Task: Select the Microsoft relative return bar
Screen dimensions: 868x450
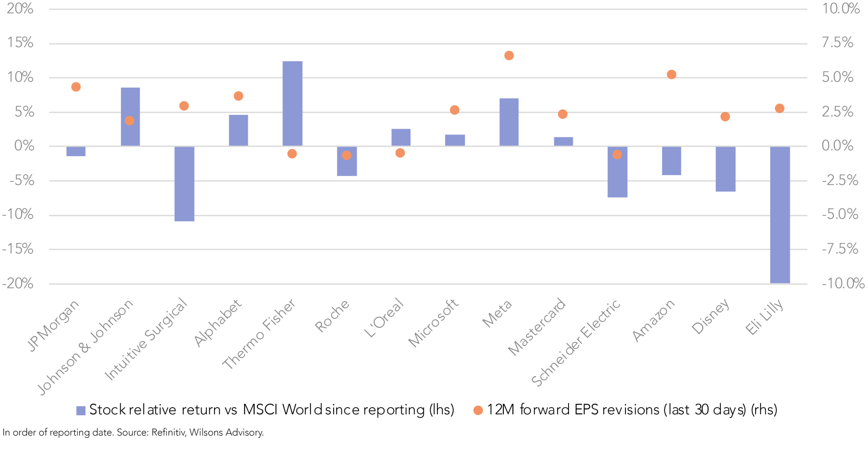Action: (455, 140)
